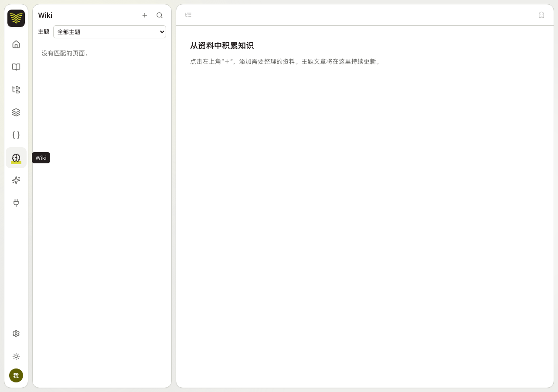Click the ghost icon at top right
Viewport: 558px width, 392px height.
point(541,15)
